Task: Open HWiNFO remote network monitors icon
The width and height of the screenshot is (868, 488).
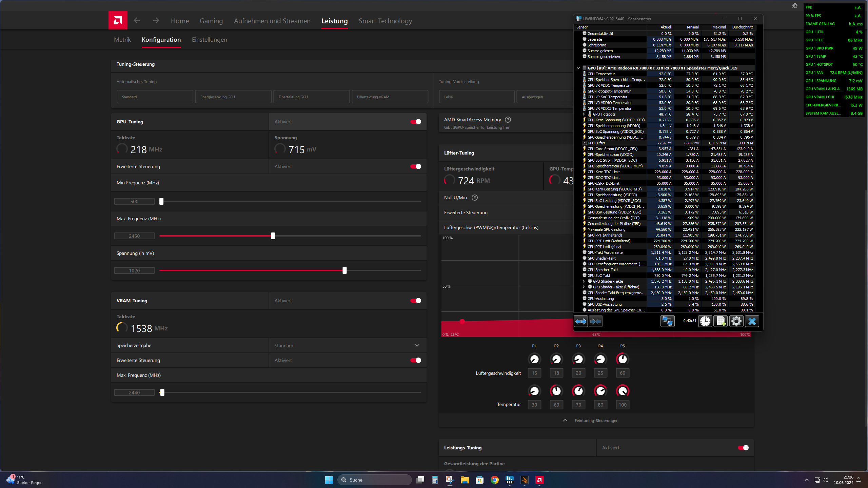Action: [x=667, y=321]
